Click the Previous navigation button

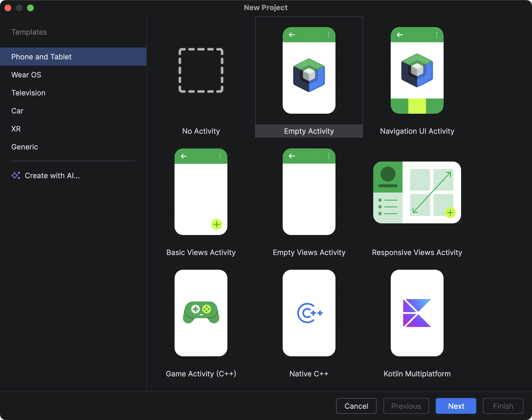[406, 406]
